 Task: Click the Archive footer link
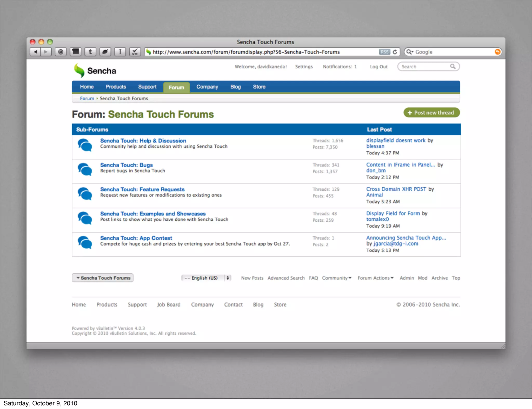point(440,278)
